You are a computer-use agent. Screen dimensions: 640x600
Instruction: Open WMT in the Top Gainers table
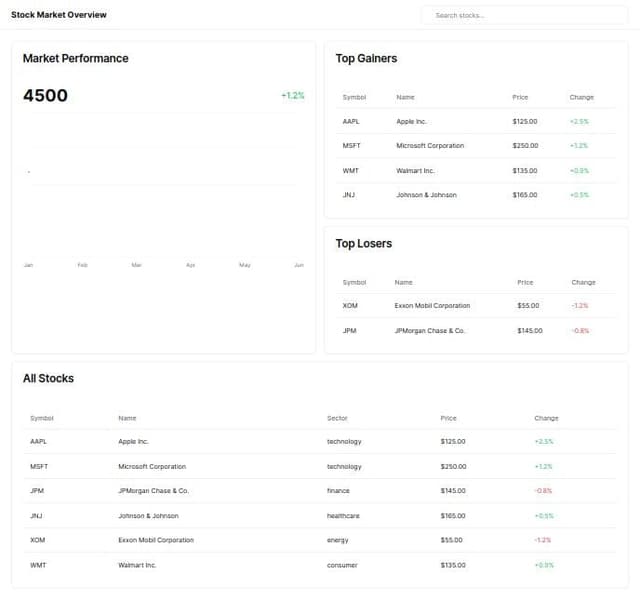point(351,171)
